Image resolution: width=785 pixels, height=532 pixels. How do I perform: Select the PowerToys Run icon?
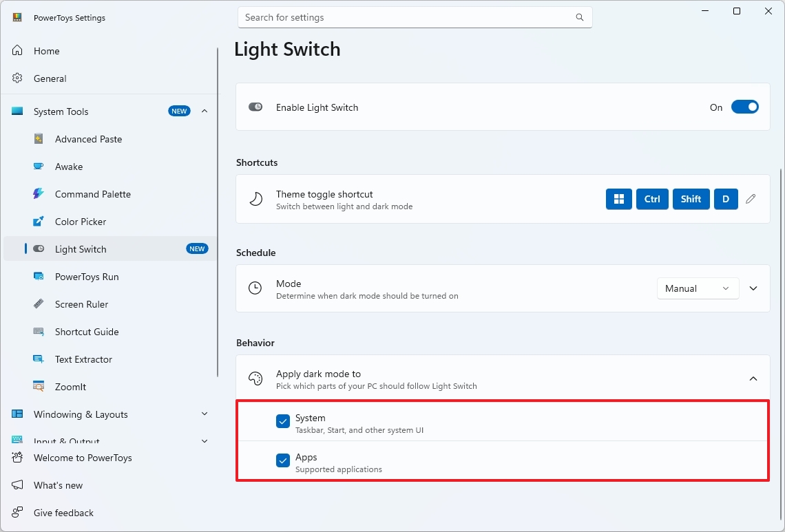(x=39, y=277)
